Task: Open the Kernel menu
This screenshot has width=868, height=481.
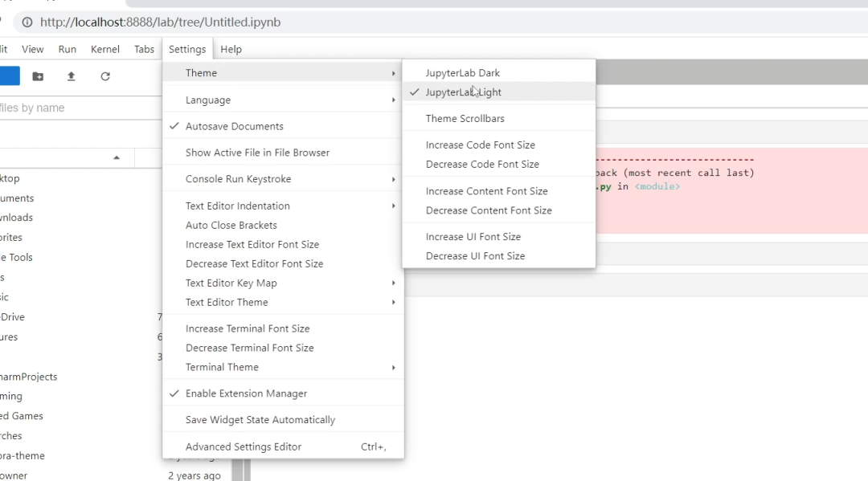Action: pos(105,49)
